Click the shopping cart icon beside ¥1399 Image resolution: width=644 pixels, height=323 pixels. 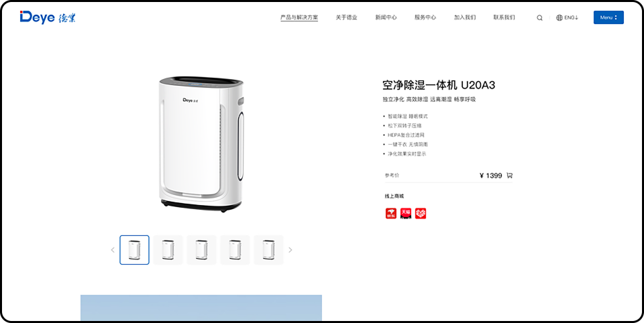(509, 176)
